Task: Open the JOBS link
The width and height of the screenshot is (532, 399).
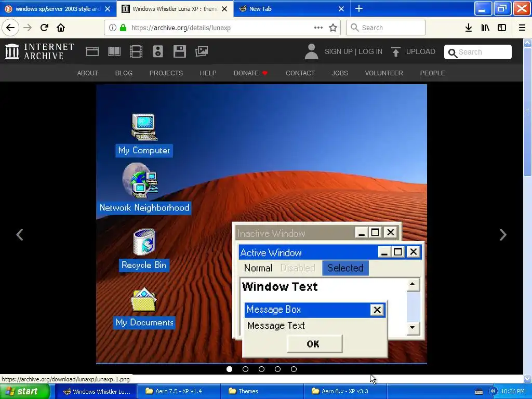Action: [x=340, y=73]
